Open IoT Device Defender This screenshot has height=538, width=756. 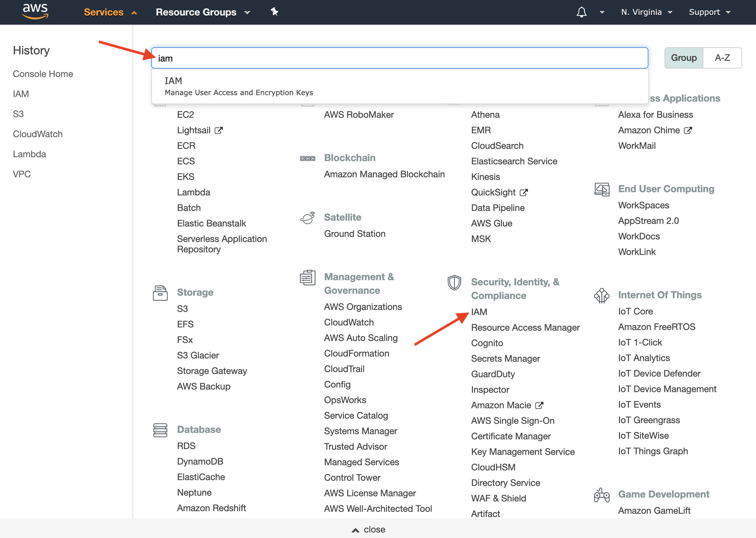(x=659, y=374)
